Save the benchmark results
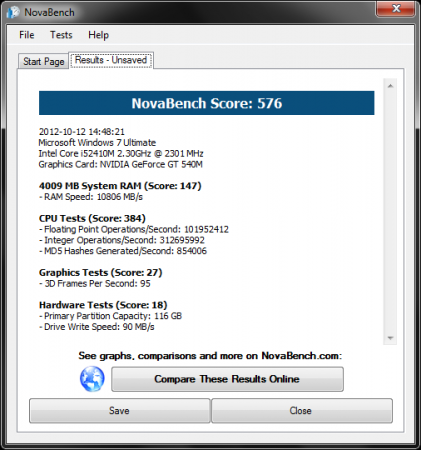Screen dimensions: 421x450 [119, 411]
